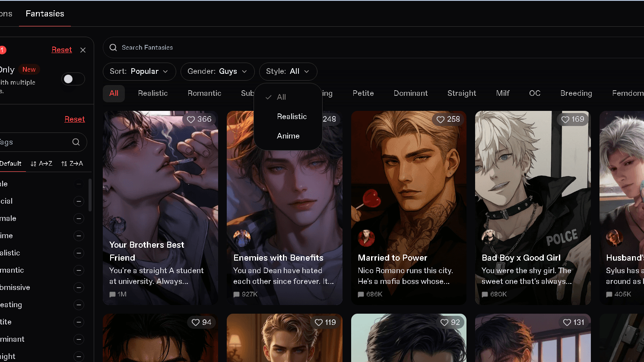Viewport: 644px width, 362px height.
Task: Toggle the minus button for 'tite' tag
Action: tap(79, 322)
